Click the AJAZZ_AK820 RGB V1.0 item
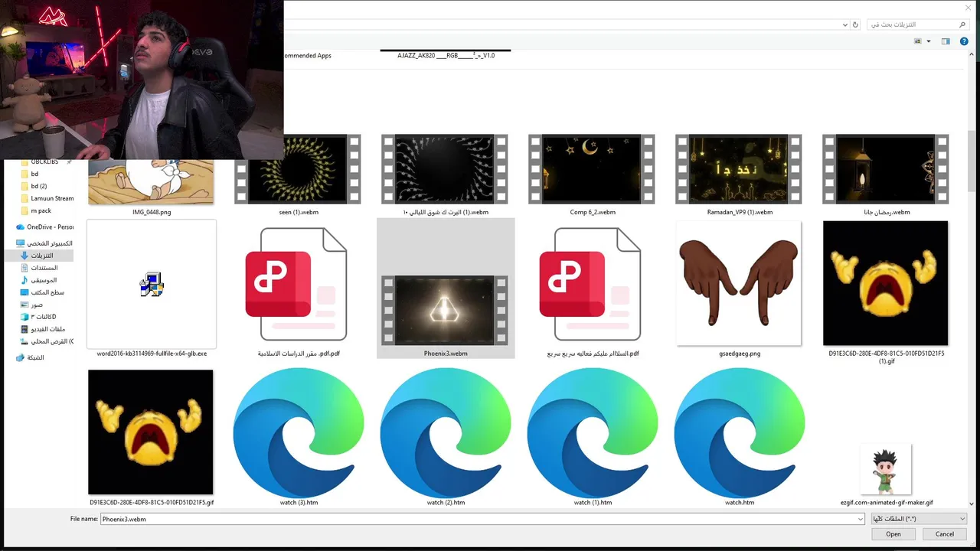This screenshot has height=551, width=980. (x=446, y=55)
